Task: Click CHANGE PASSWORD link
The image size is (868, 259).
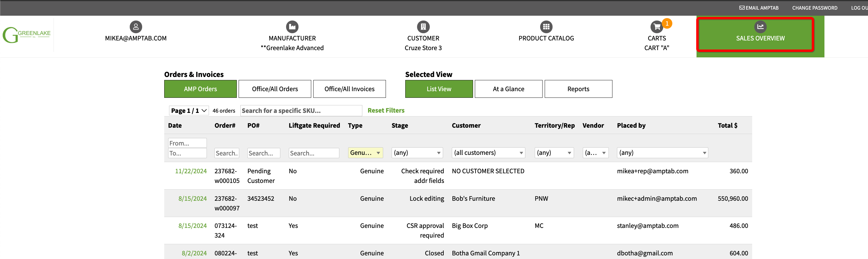Action: tap(814, 8)
